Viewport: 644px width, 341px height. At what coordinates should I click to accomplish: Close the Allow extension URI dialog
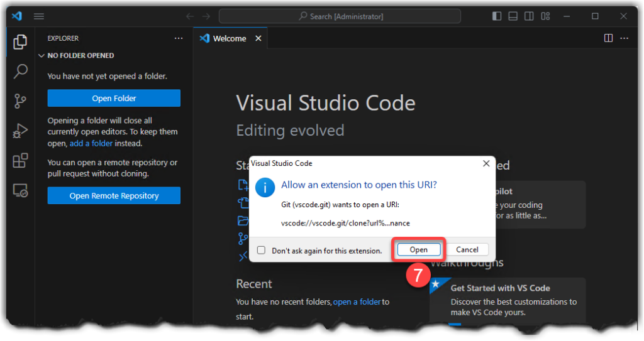tap(486, 163)
